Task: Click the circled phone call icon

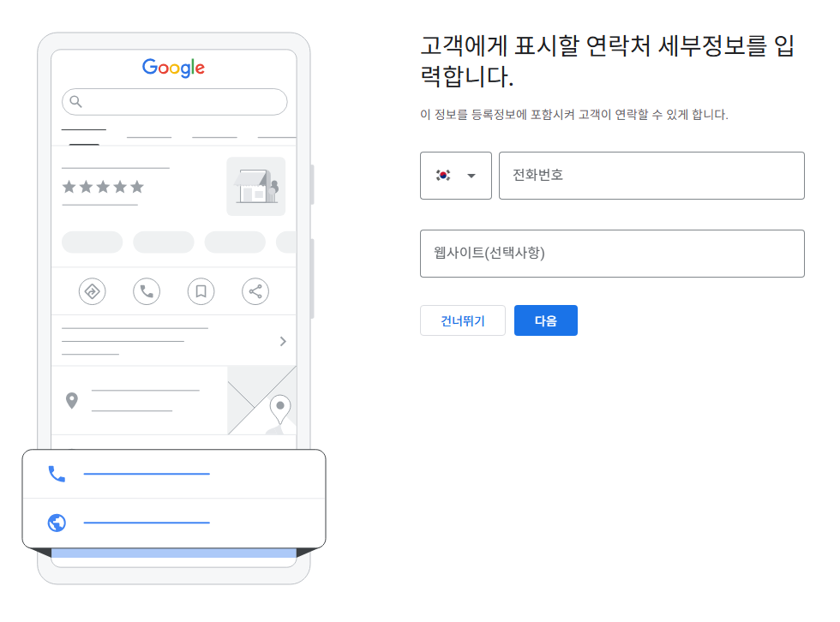Action: pos(147,292)
